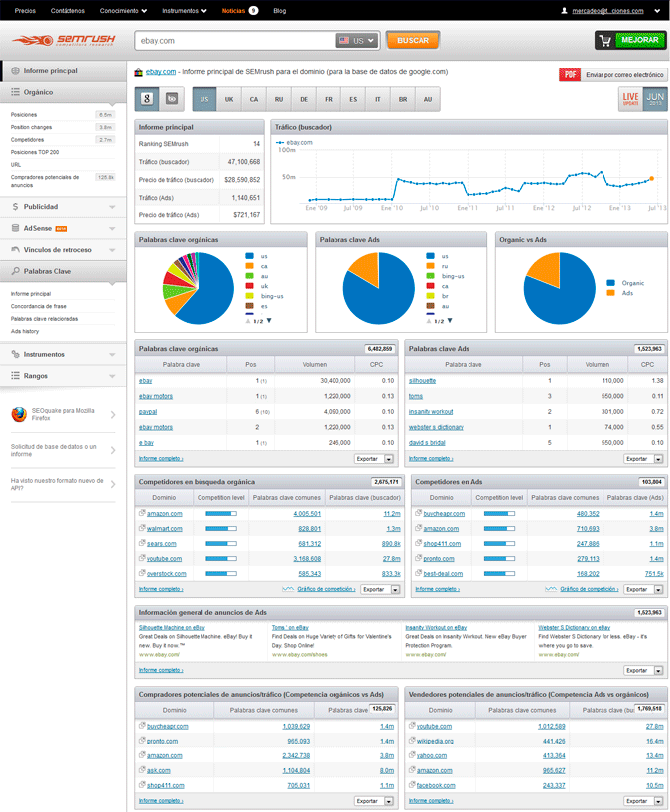
Task: Click the BUSCAR button
Action: pyautogui.click(x=413, y=40)
